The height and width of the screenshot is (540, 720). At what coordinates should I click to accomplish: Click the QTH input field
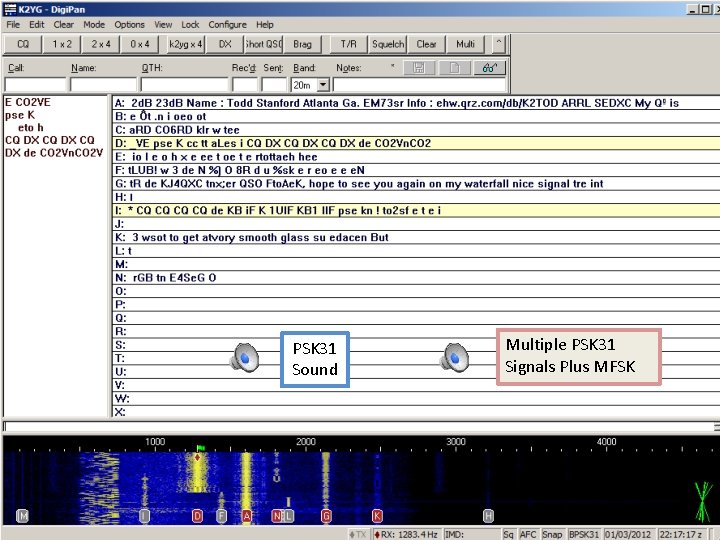(184, 85)
